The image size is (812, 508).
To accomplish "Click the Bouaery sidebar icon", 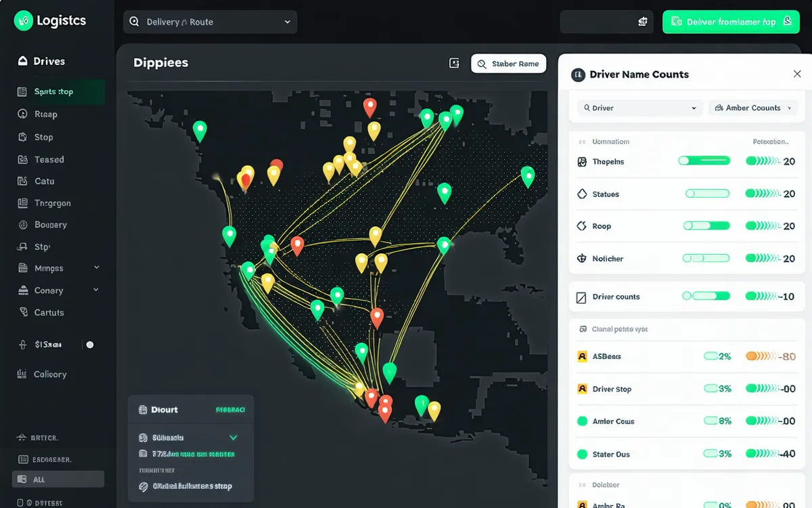I will pyautogui.click(x=22, y=225).
